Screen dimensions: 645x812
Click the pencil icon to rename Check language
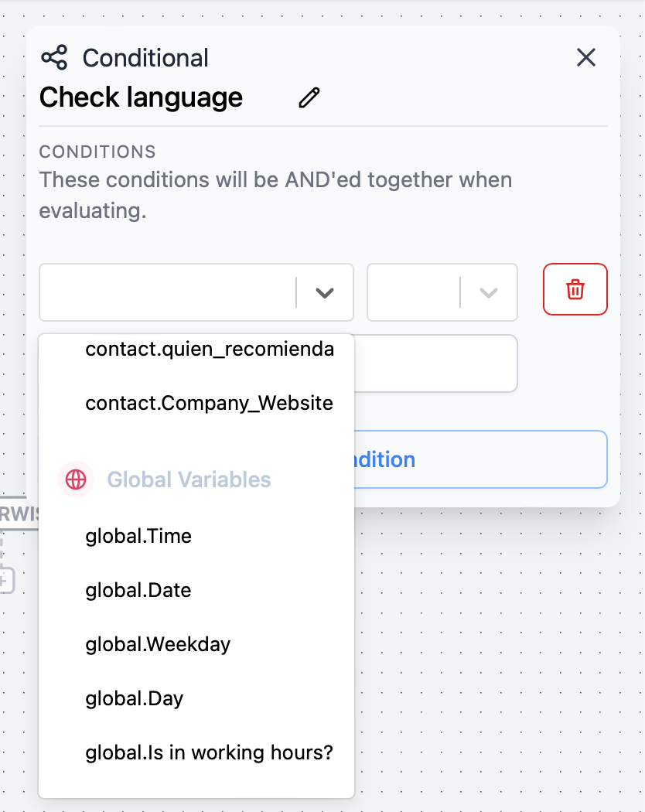pos(309,98)
